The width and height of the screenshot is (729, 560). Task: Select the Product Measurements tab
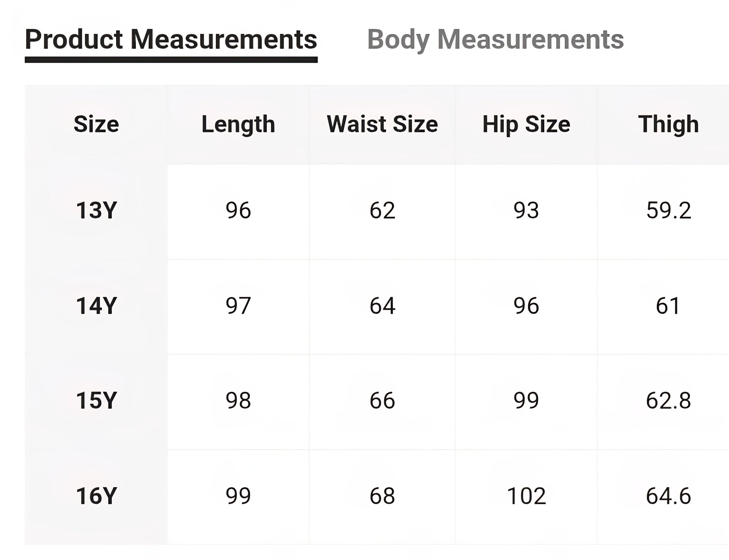coord(171,39)
